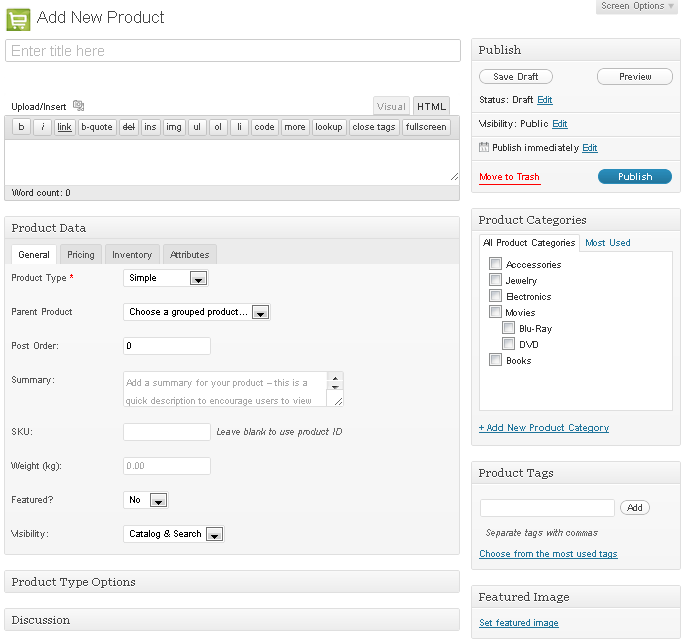Viewport: 688px width, 643px height.
Task: Switch editor to HTML tab
Action: click(431, 106)
